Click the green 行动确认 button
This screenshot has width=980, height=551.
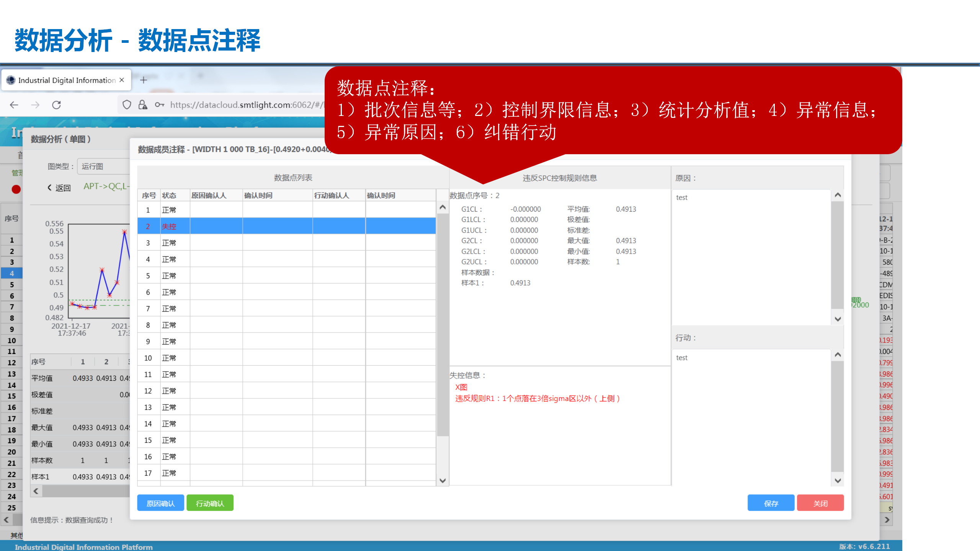tap(210, 503)
